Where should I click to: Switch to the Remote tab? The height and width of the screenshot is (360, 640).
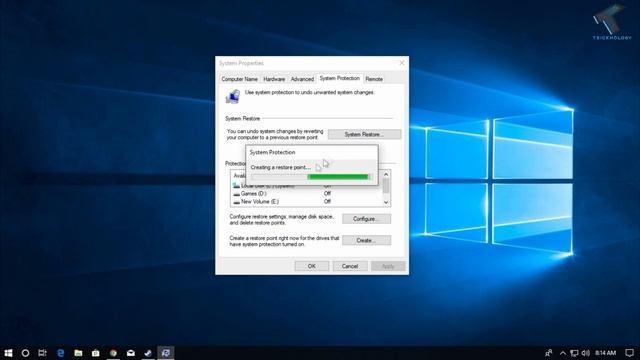374,79
